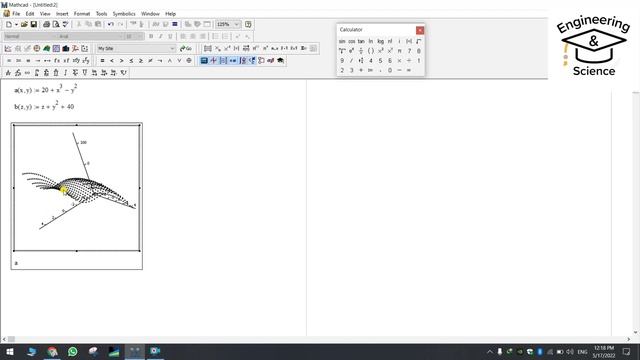Image resolution: width=640 pixels, height=360 pixels.
Task: Click the cos button in Calculator
Action: (x=351, y=41)
